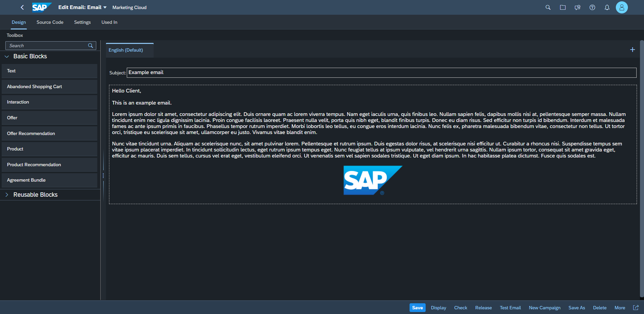Click 'This is an example email.' text
This screenshot has height=314, width=644.
[x=142, y=103]
